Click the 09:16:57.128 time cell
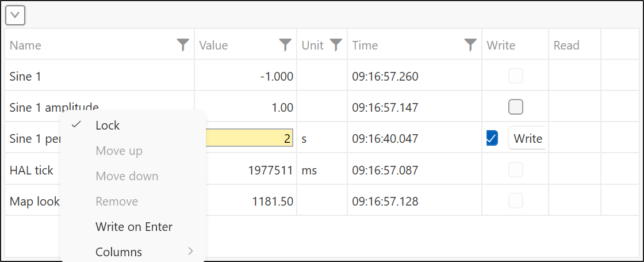Image resolution: width=644 pixels, height=262 pixels. click(x=415, y=201)
